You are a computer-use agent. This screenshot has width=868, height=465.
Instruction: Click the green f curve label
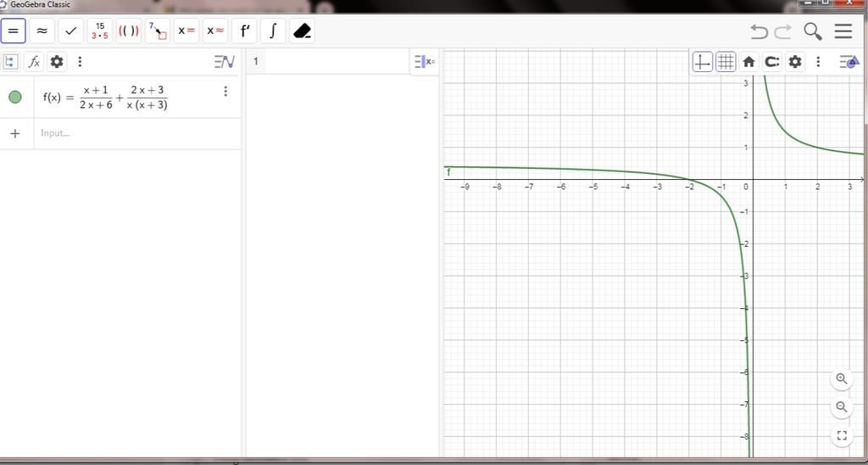point(448,172)
